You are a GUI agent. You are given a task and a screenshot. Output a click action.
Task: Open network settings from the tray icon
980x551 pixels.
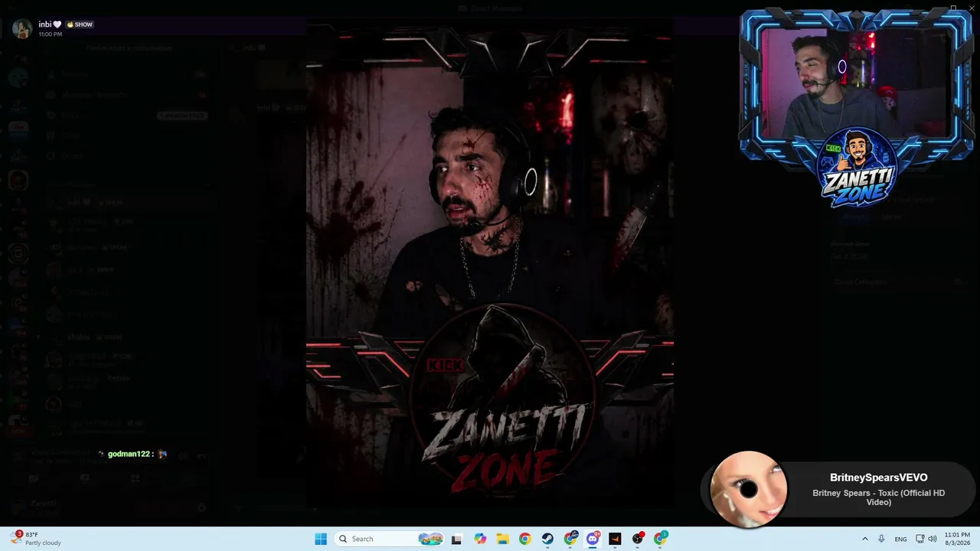920,539
